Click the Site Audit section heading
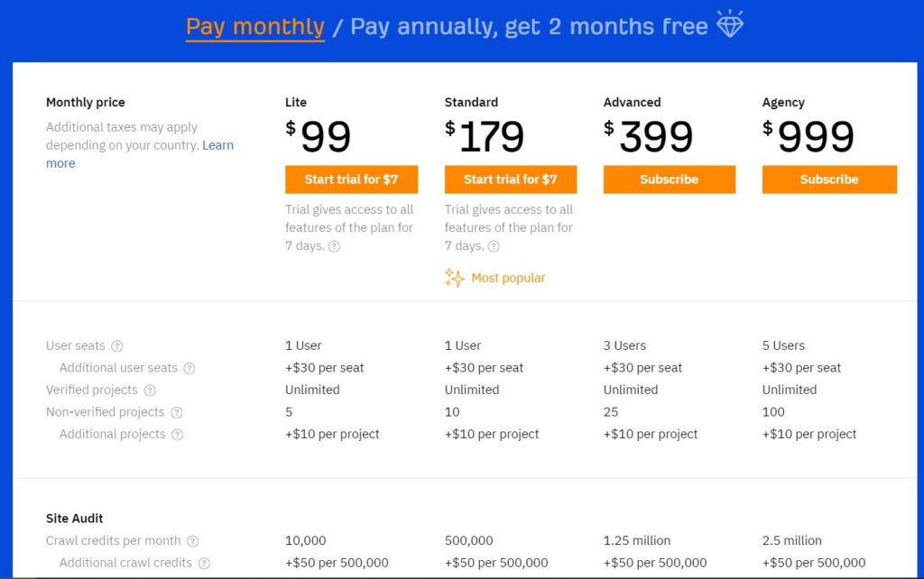 (x=75, y=519)
